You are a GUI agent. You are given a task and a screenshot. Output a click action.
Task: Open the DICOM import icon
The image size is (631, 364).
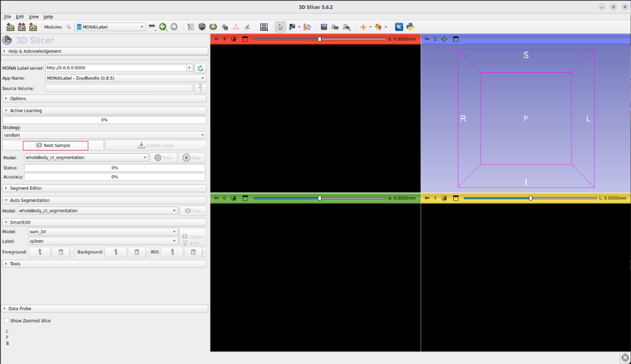tap(22, 27)
